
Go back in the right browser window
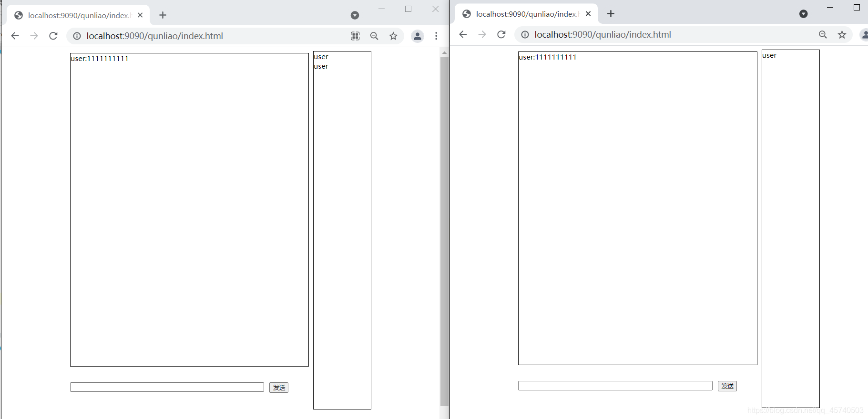point(463,34)
